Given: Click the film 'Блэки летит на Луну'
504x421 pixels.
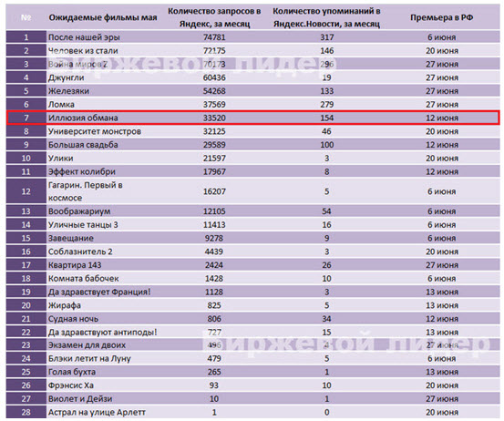Looking at the screenshot, I should pyautogui.click(x=89, y=359).
